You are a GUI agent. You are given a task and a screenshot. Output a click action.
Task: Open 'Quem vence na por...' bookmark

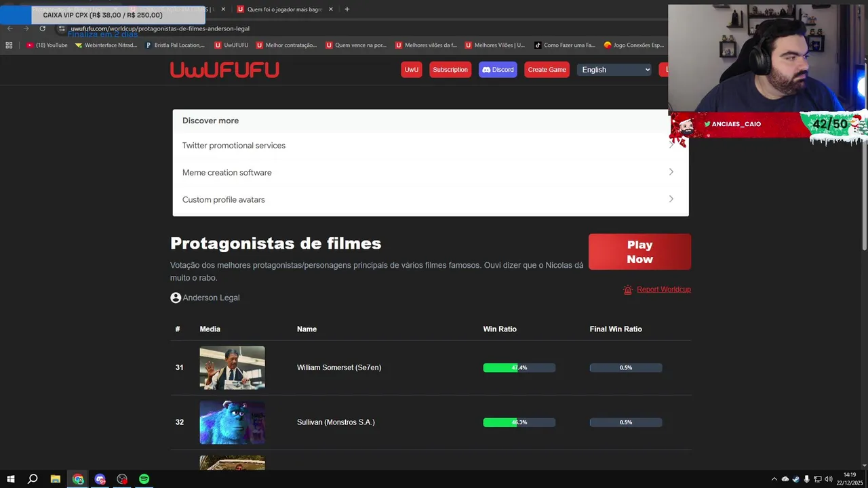(356, 45)
